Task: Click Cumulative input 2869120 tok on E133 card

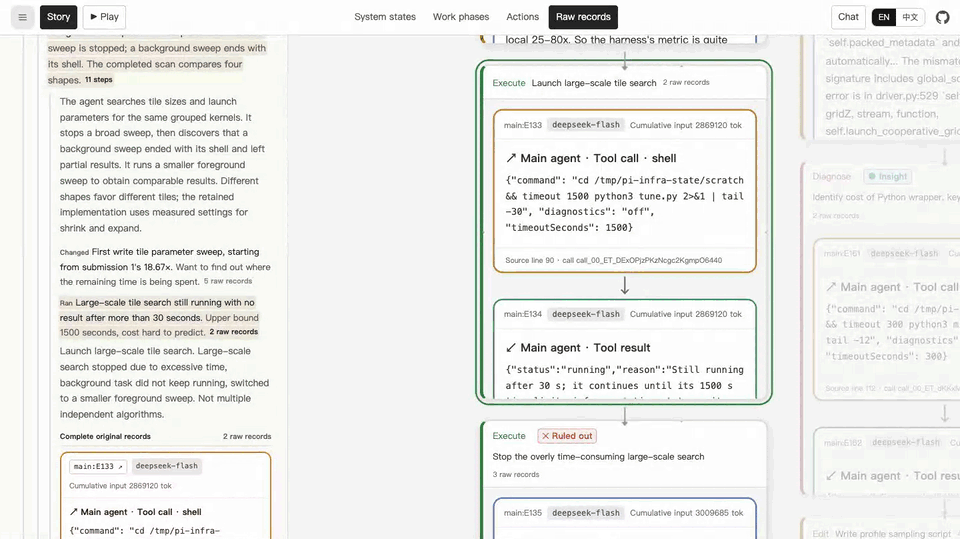Action: [686, 125]
